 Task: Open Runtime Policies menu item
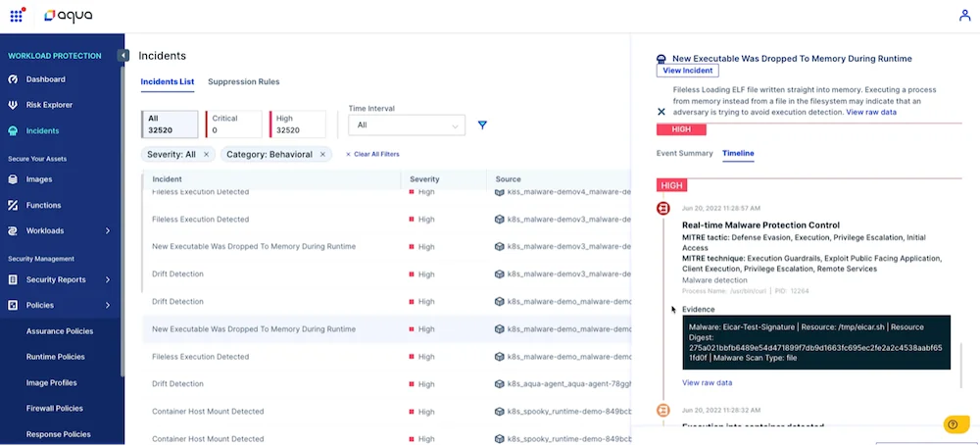[55, 357]
